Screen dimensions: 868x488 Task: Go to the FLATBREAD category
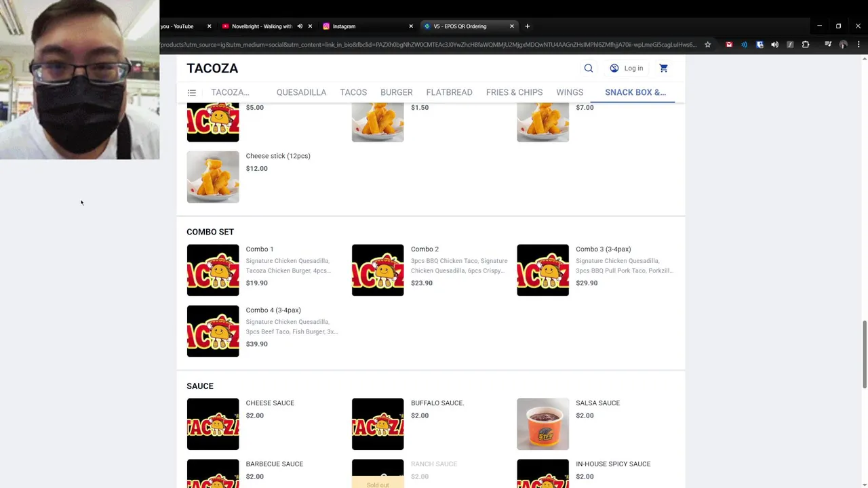click(449, 92)
